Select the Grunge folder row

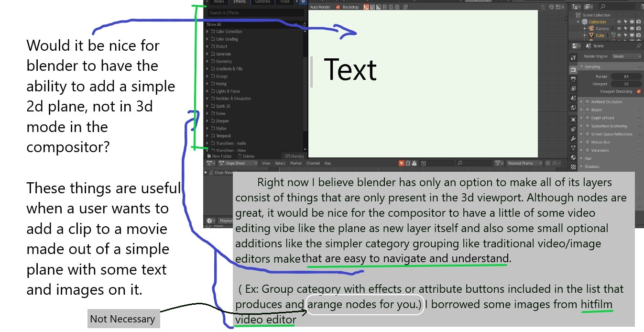coord(255,76)
